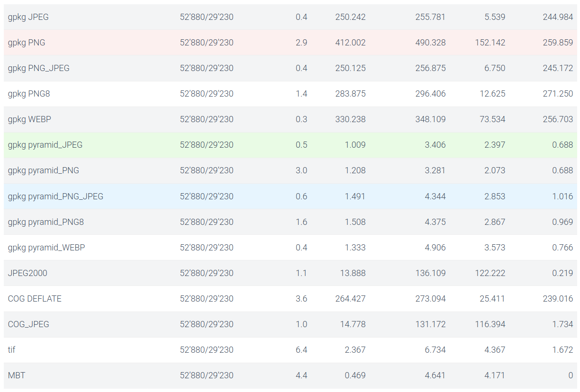
Task: Click the MBT row label
Action: click(x=17, y=375)
